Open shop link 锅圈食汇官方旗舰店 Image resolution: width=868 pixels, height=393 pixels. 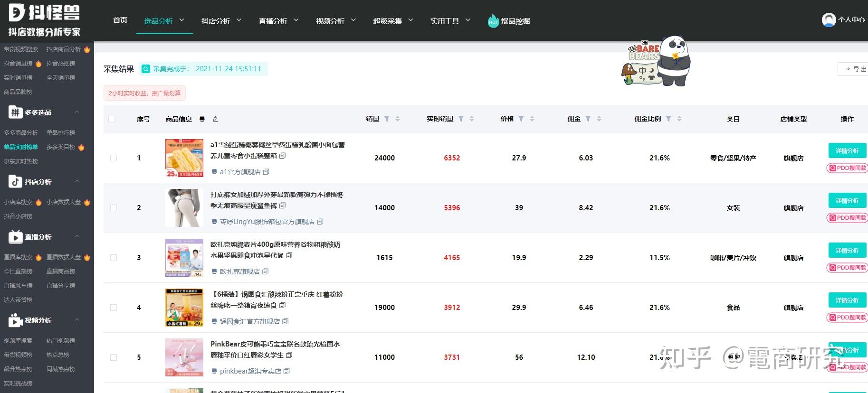249,321
